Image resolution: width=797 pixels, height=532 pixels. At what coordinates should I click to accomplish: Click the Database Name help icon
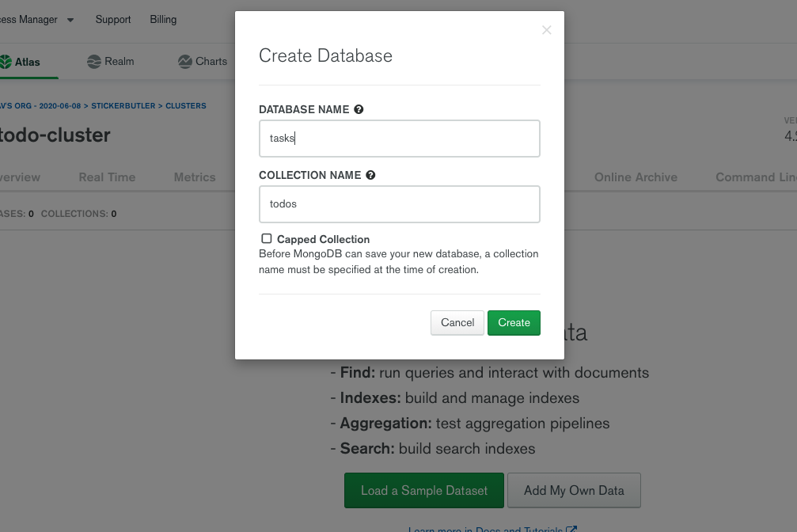click(359, 109)
